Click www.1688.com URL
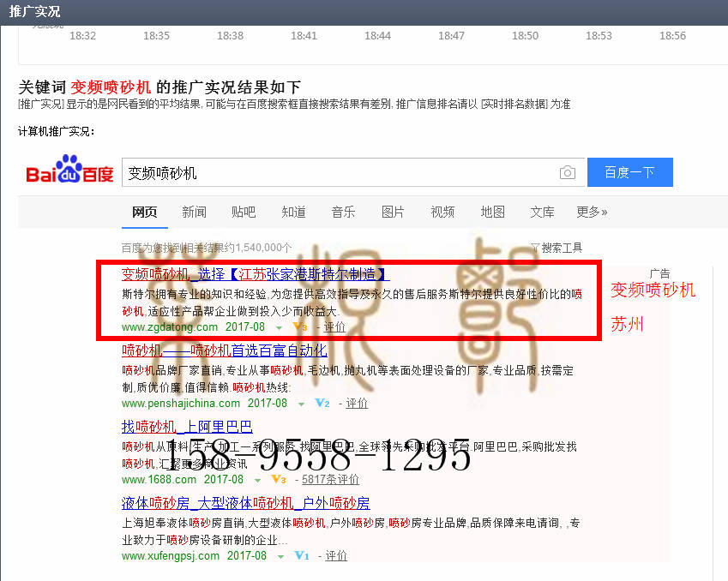This screenshot has width=728, height=581. click(x=159, y=479)
